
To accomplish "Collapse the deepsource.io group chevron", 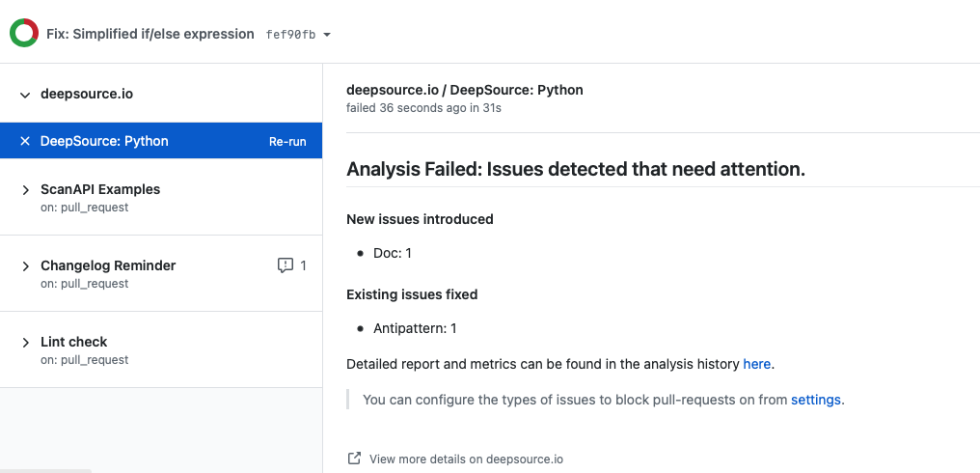I will click(x=25, y=96).
